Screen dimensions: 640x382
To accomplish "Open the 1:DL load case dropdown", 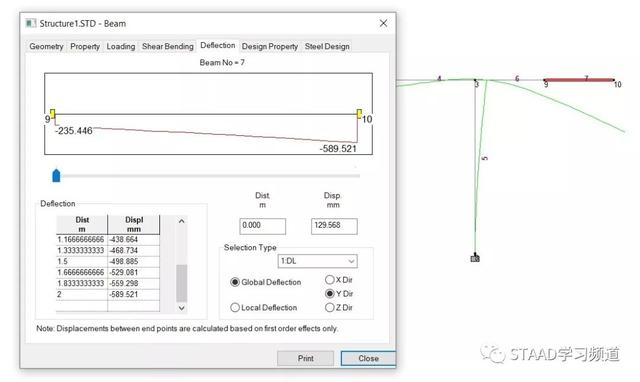I will click(318, 261).
